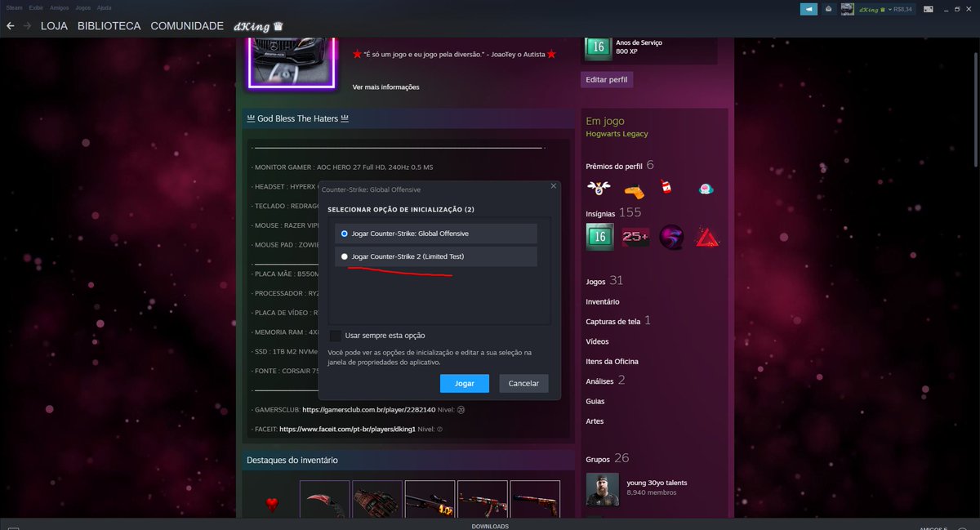Open the Exibir menu
The width and height of the screenshot is (980, 530).
click(36, 7)
